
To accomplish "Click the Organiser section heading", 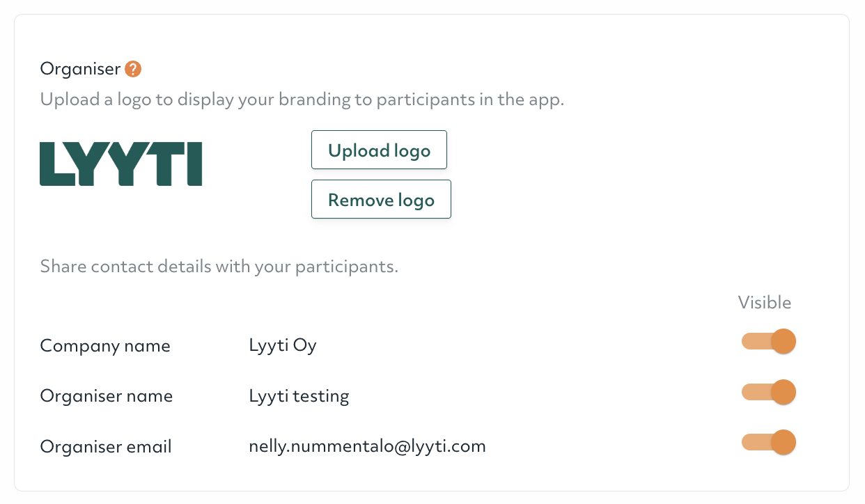I will click(81, 69).
